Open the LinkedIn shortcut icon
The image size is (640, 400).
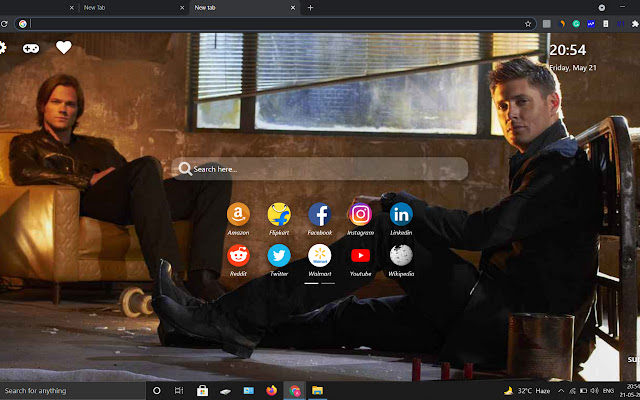click(x=401, y=214)
